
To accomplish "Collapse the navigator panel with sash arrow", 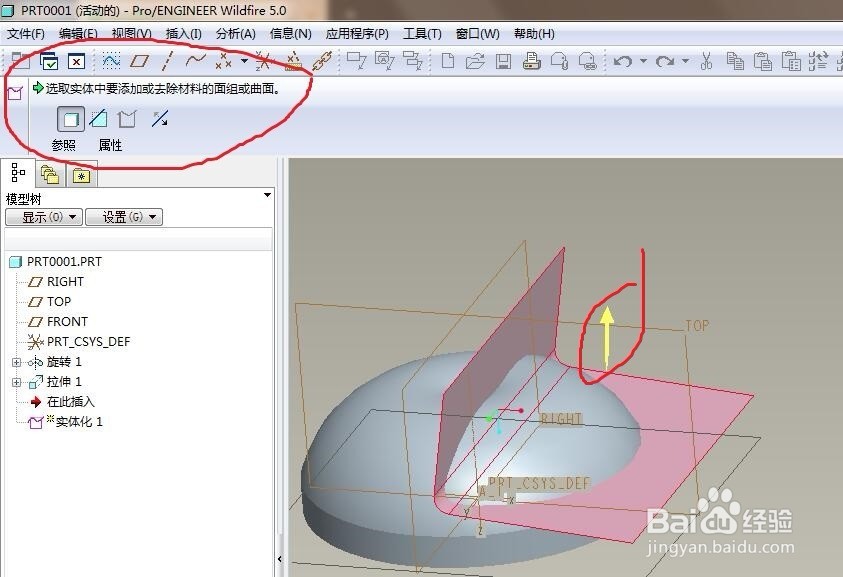I will pos(280,559).
